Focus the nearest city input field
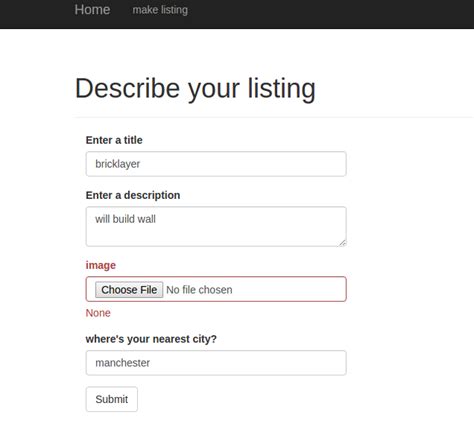Screen dimensions: 474x438 click(216, 363)
